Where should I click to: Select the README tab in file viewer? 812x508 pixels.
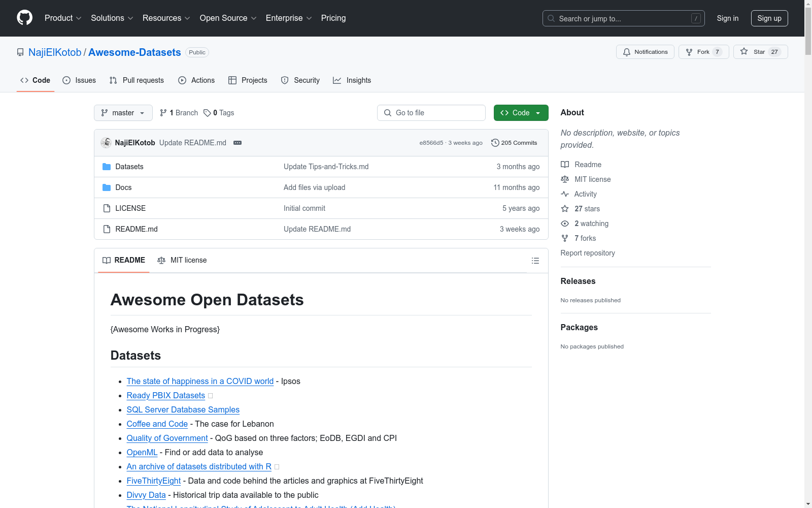point(124,260)
